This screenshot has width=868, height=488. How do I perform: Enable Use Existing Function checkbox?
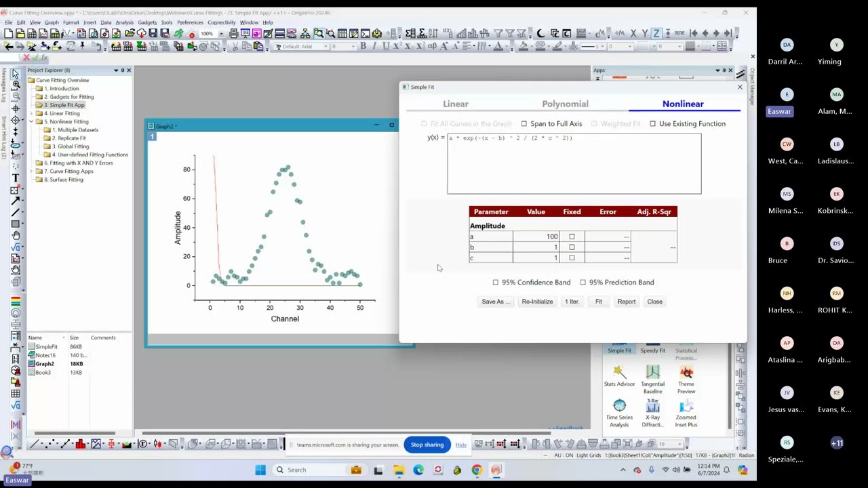652,123
